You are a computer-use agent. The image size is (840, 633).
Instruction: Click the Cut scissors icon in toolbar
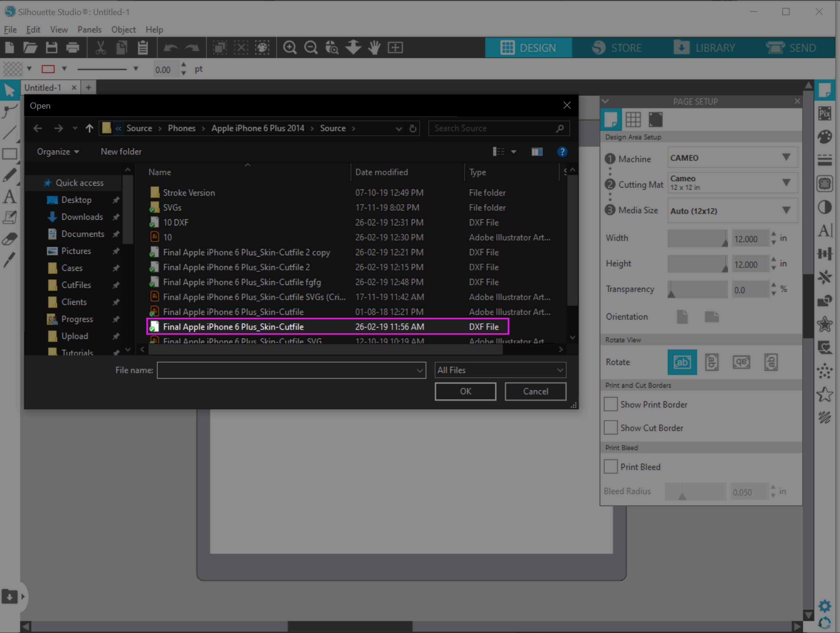pos(101,48)
